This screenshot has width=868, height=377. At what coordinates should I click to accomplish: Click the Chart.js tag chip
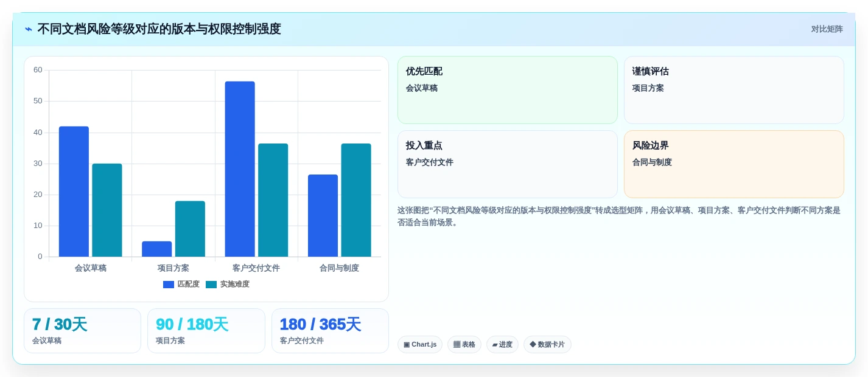(x=420, y=345)
